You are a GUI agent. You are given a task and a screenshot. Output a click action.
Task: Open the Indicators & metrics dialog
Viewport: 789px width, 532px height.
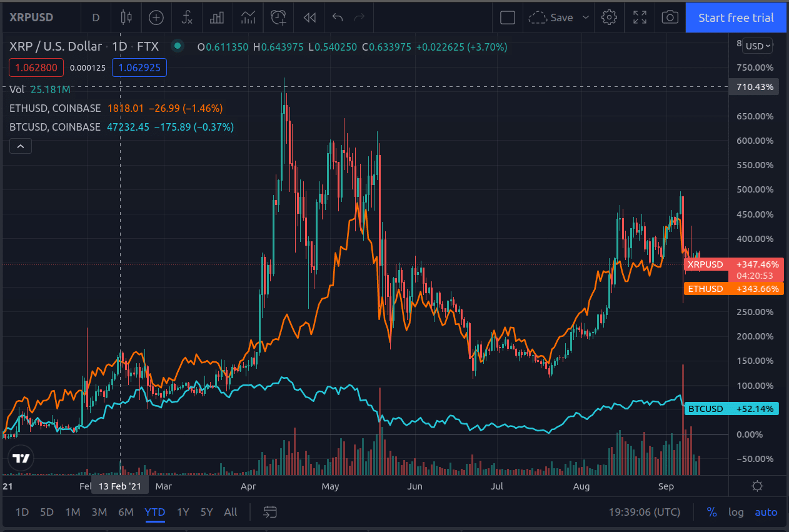186,17
